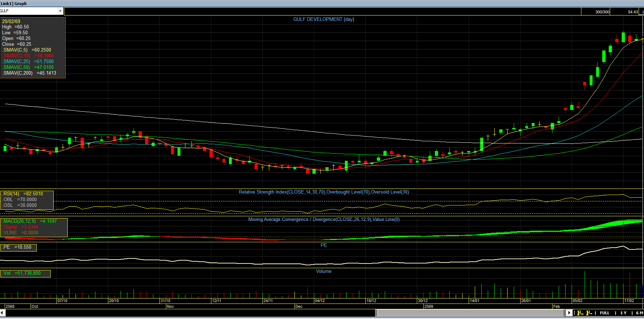Click the Dec month label
The width and height of the screenshot is (644, 319).
(x=299, y=306)
